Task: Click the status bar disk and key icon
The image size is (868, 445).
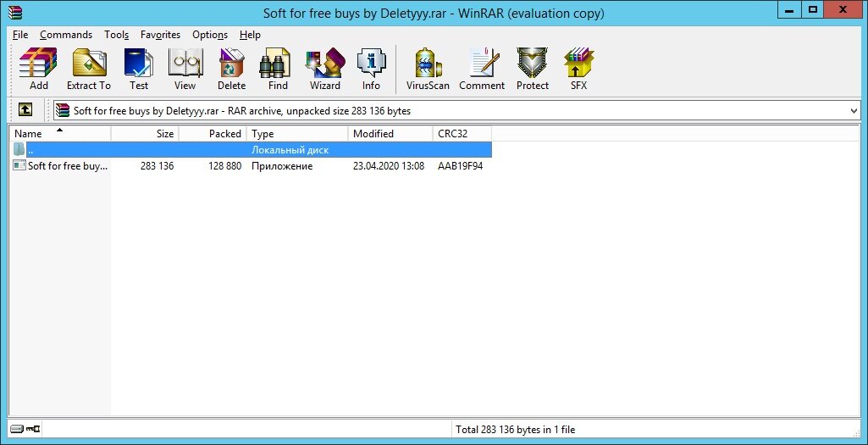Action: (x=25, y=428)
